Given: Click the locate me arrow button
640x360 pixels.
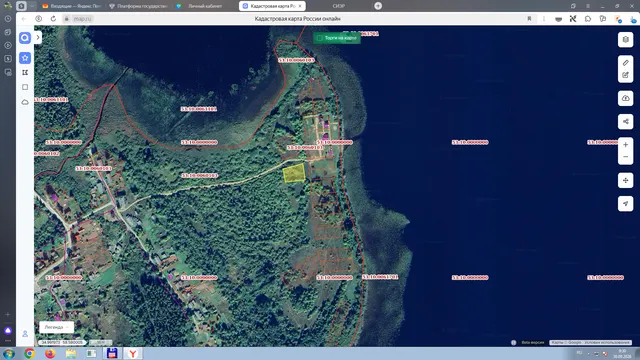Looking at the screenshot, I should (x=626, y=204).
